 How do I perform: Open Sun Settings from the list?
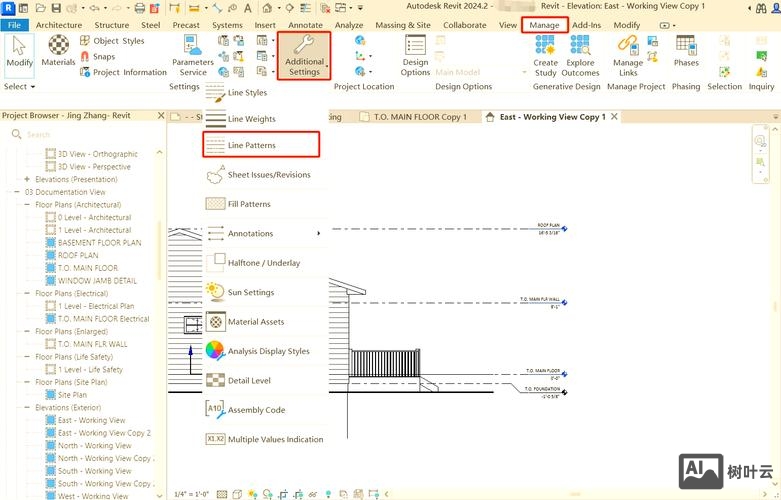(x=250, y=293)
